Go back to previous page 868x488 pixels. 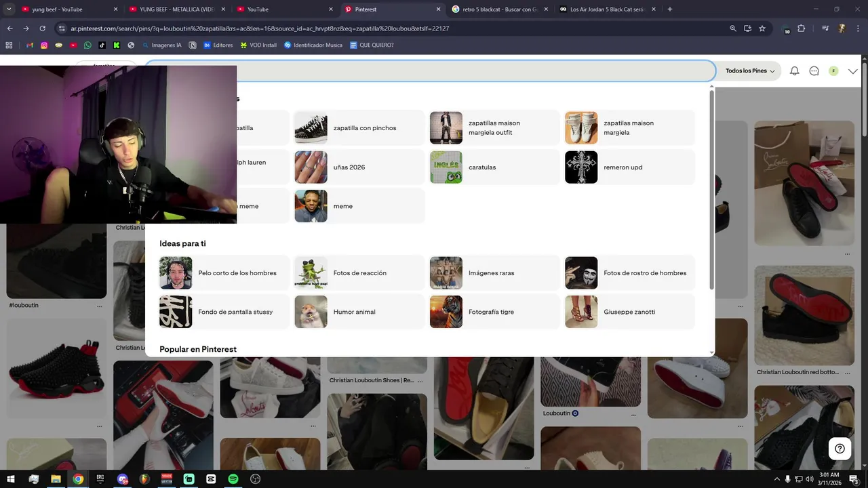pos(9,28)
